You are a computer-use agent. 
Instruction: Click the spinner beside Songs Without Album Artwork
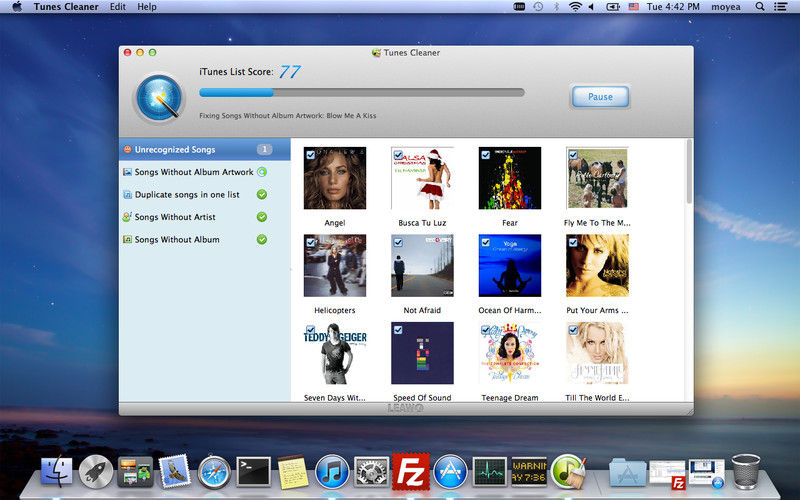pos(262,172)
